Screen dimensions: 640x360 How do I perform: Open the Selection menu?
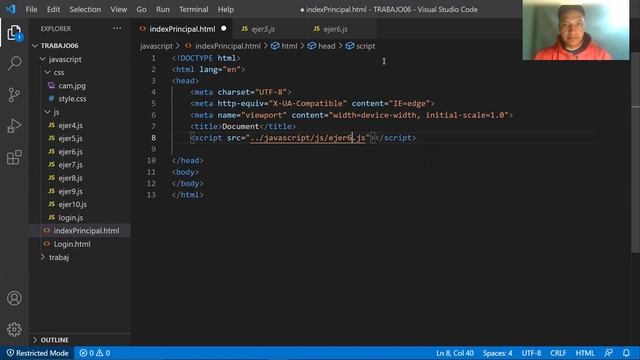pos(85,9)
